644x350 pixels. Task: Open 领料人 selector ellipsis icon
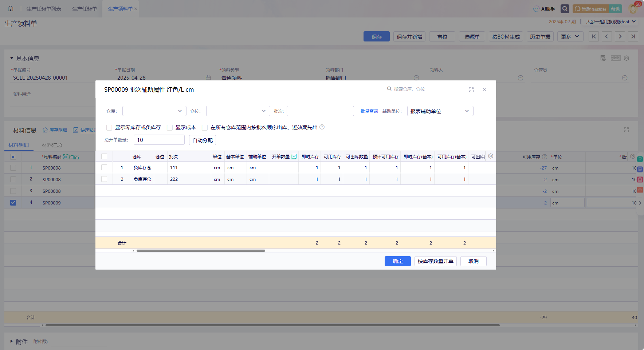[x=521, y=78]
